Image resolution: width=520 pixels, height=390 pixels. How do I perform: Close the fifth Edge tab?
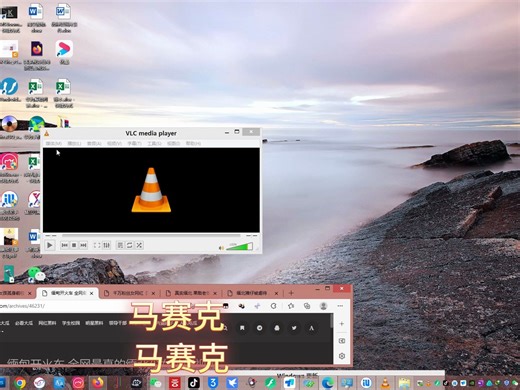(276, 293)
